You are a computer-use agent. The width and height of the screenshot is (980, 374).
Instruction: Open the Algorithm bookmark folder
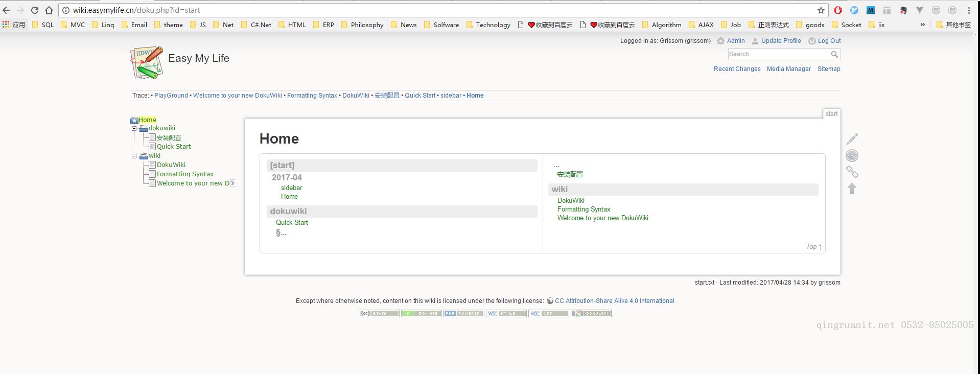click(x=662, y=25)
